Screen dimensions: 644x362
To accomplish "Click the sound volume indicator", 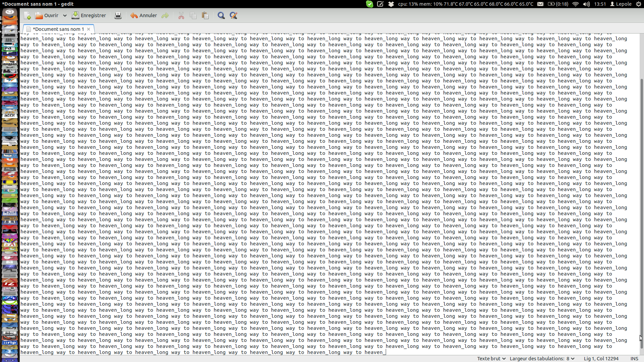I will point(586,4).
